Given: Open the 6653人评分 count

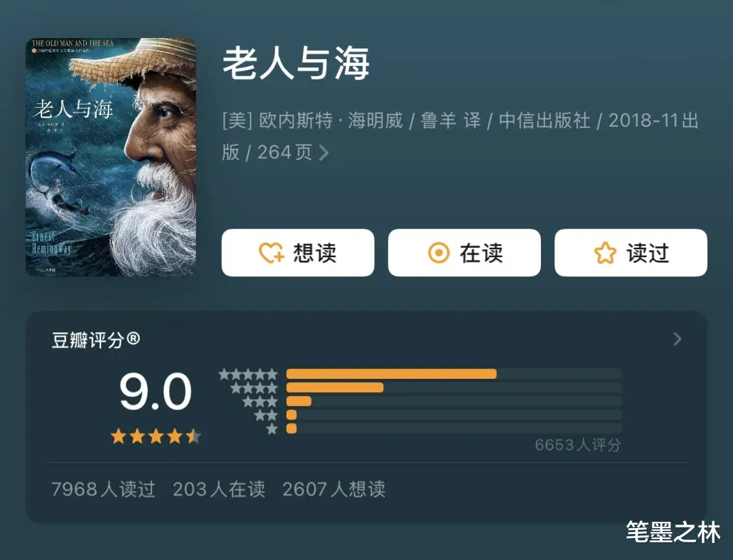Looking at the screenshot, I should 578,445.
